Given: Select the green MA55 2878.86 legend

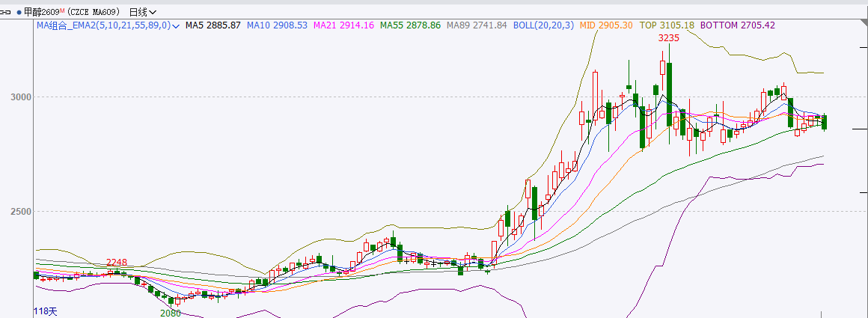Looking at the screenshot, I should [410, 25].
